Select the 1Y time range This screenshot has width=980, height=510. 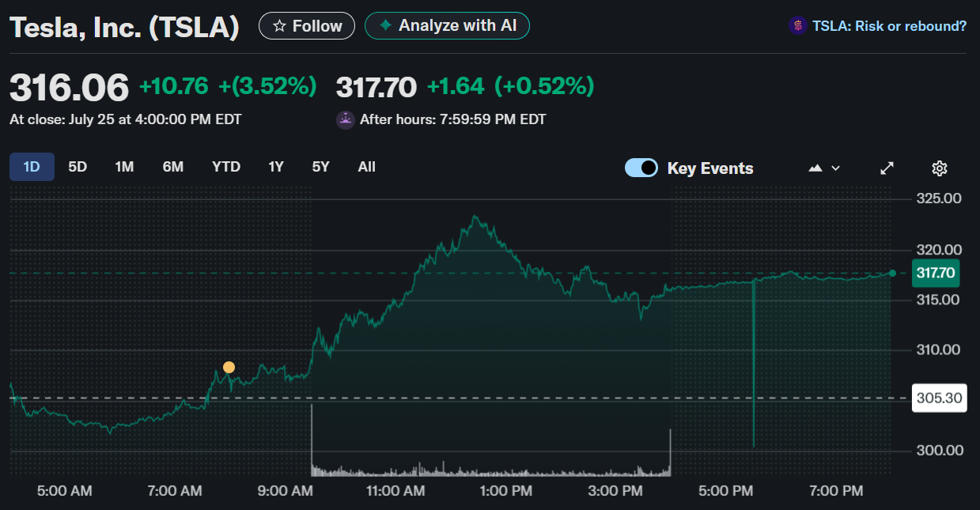point(276,167)
